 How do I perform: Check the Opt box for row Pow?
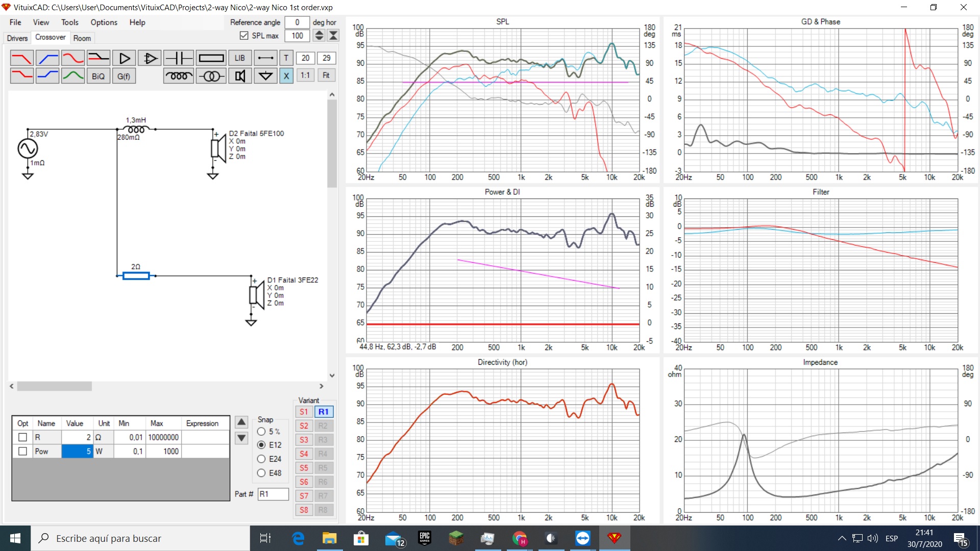coord(22,452)
